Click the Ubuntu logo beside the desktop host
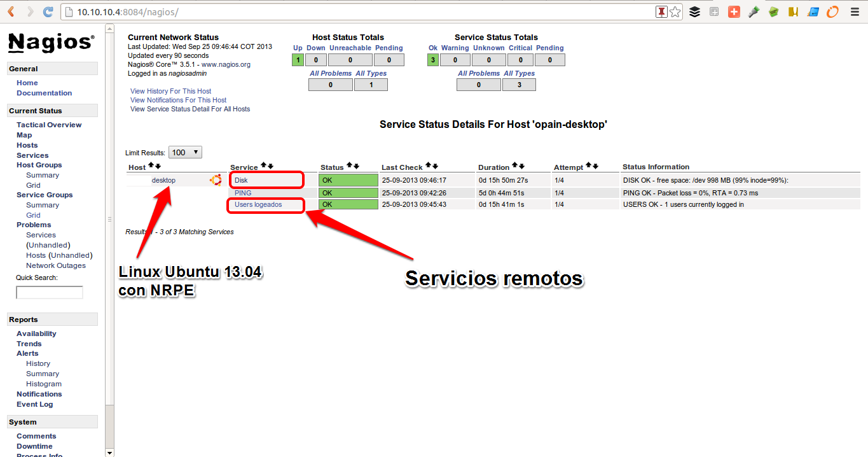 pyautogui.click(x=216, y=180)
